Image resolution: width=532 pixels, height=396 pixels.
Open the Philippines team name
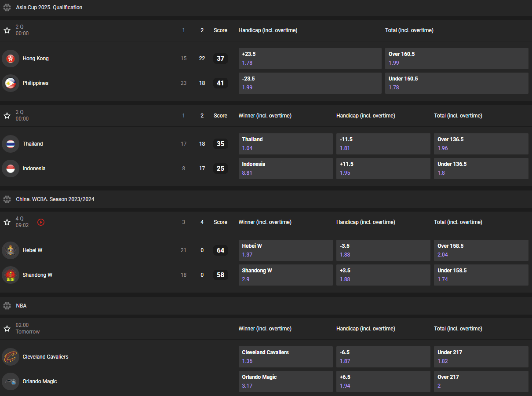pos(36,83)
